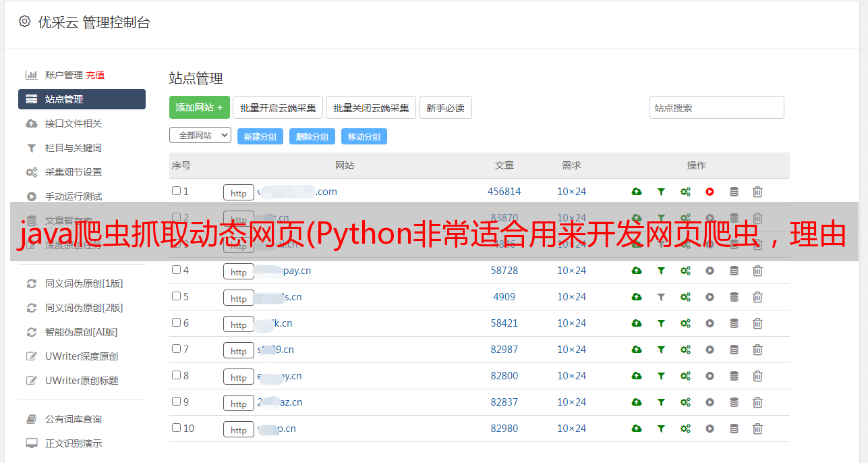This screenshot has height=463, width=868.
Task: Click the database stack icon in row 9
Action: tap(734, 402)
